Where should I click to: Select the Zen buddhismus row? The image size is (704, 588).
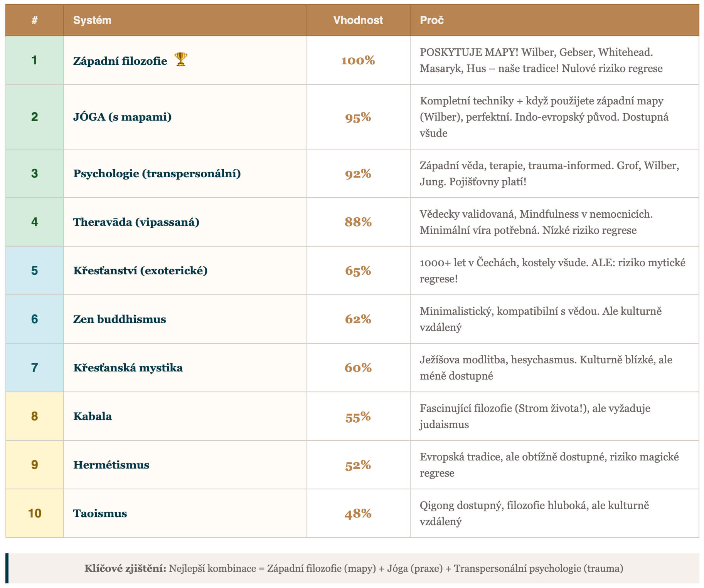tap(120, 319)
